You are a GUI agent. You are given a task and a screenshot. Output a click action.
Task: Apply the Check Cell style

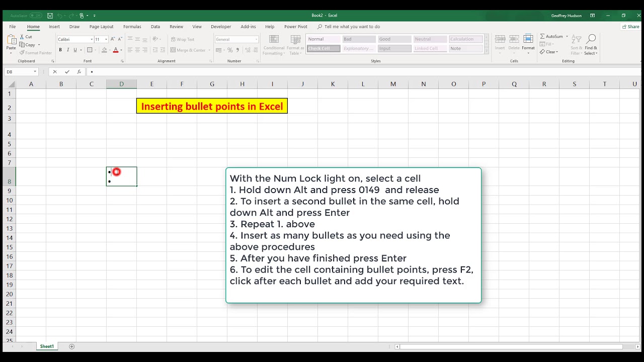pos(323,48)
